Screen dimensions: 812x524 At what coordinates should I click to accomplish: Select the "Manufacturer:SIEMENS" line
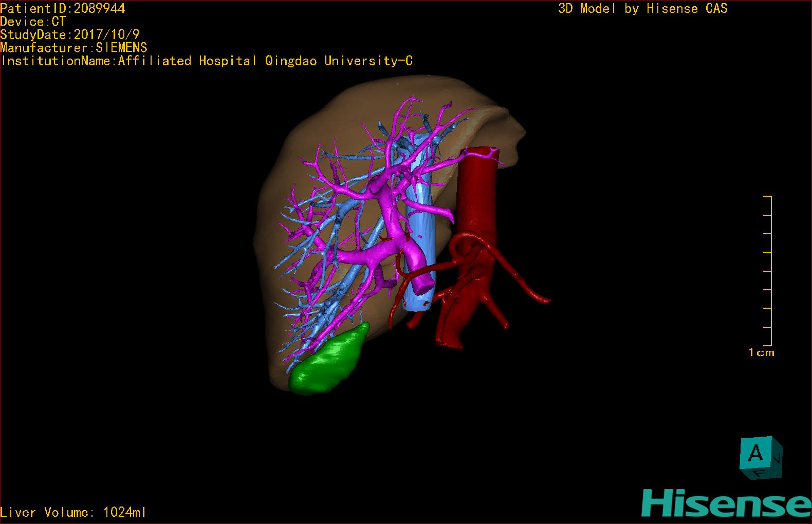point(73,48)
